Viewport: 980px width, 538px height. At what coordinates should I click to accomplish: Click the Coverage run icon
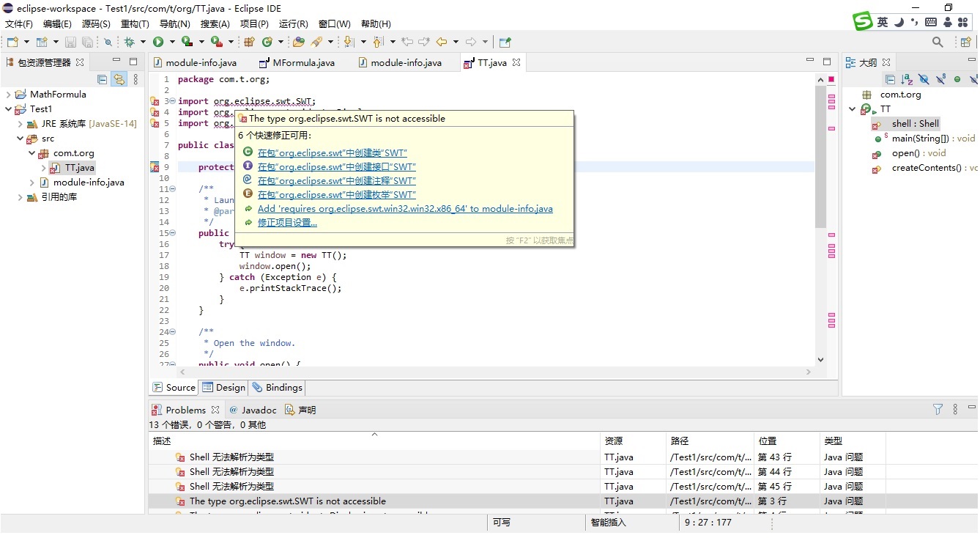(187, 42)
